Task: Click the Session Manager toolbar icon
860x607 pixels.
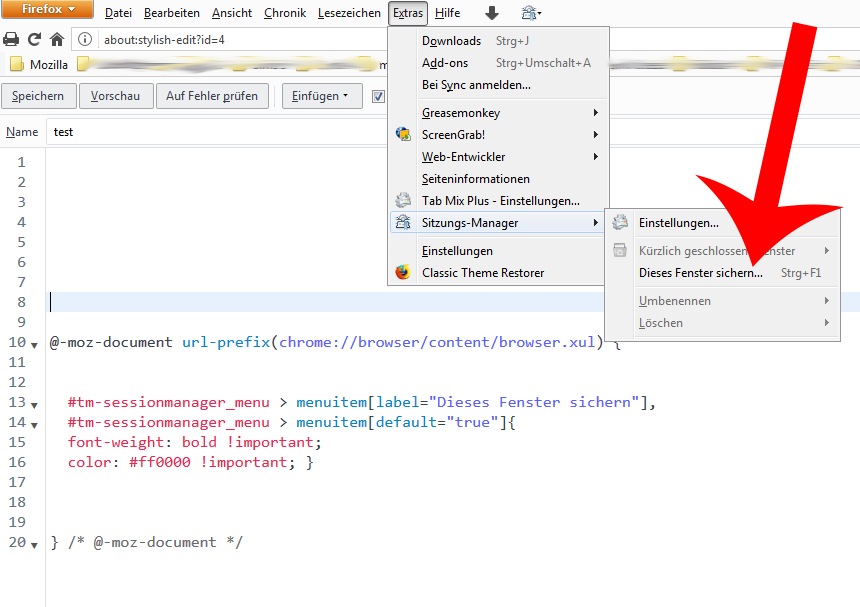Action: (531, 13)
